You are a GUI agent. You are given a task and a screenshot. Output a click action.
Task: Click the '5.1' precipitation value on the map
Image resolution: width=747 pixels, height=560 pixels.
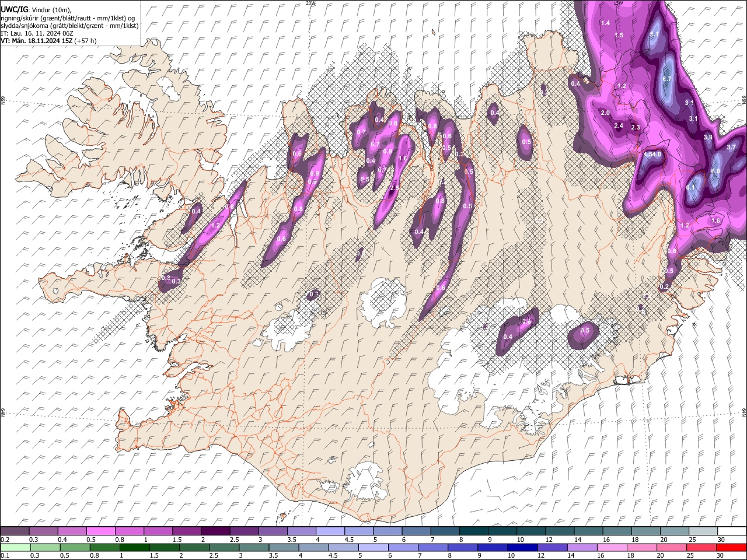coord(654,34)
